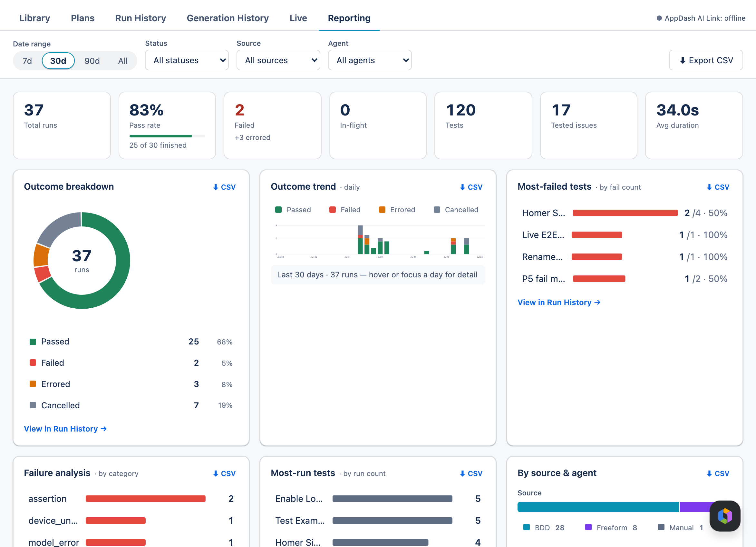Click the AppDash AI Link offline status dot
This screenshot has width=756, height=547.
pyautogui.click(x=659, y=18)
